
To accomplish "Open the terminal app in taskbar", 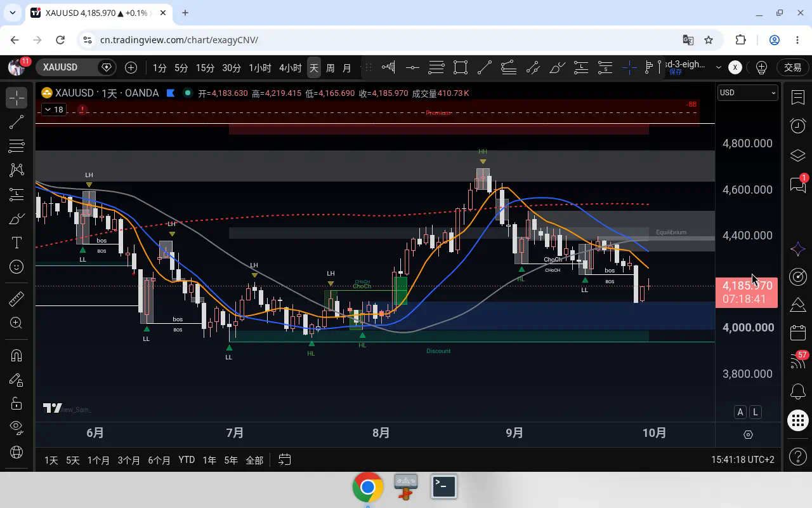I will click(x=444, y=486).
